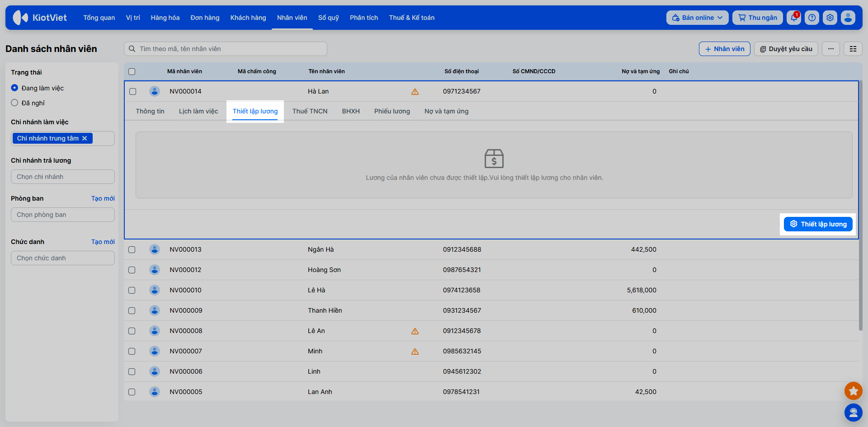Click avatar of employee NV000010
Viewport: 868px width, 427px height.
(x=155, y=290)
